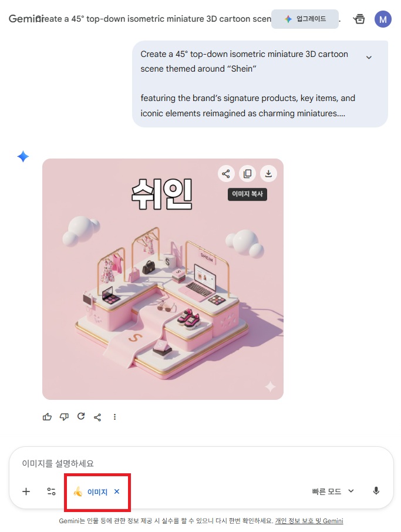This screenshot has width=401, height=532.
Task: Expand the collapsed prompt message
Action: [369, 58]
